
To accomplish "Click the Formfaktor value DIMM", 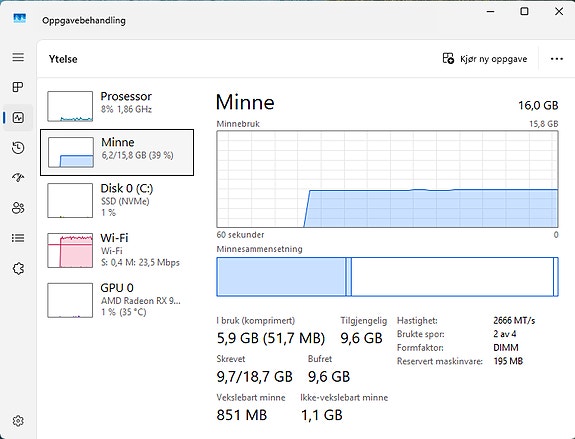I will tap(506, 348).
